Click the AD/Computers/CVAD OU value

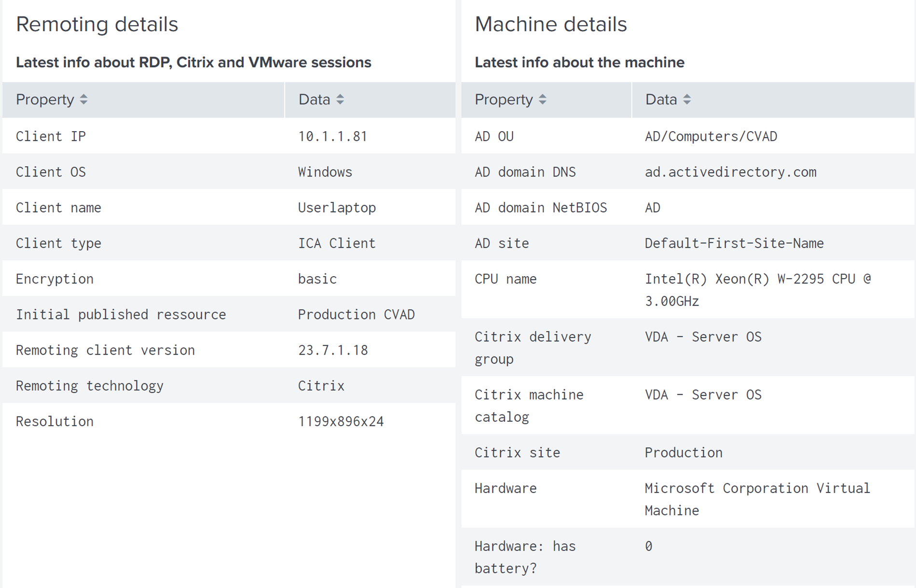point(711,136)
